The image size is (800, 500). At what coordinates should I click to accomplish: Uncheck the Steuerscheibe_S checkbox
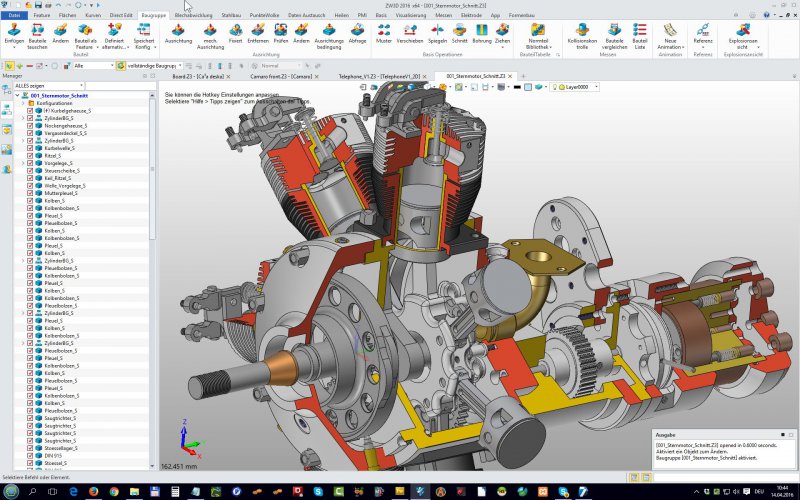[x=30, y=170]
